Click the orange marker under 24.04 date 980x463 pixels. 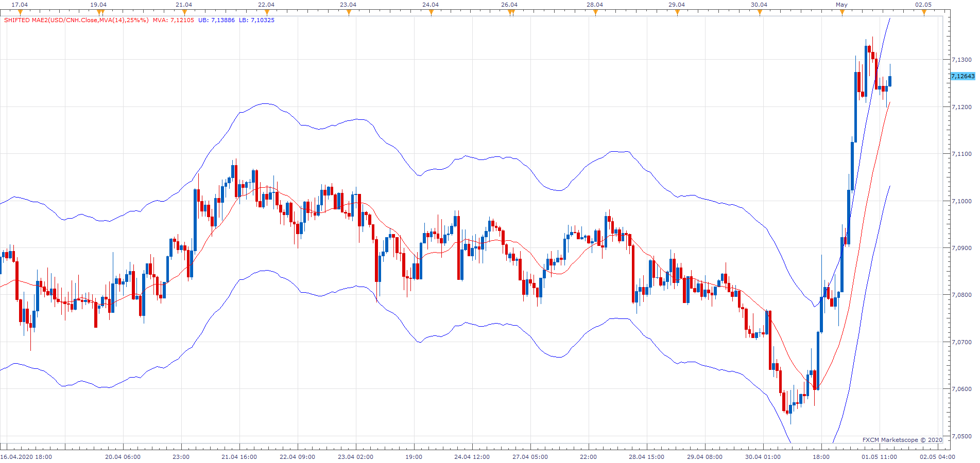pyautogui.click(x=431, y=12)
